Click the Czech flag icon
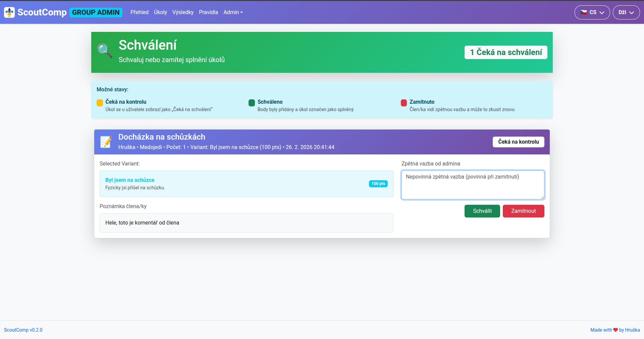Image resolution: width=644 pixels, height=339 pixels. pos(584,12)
